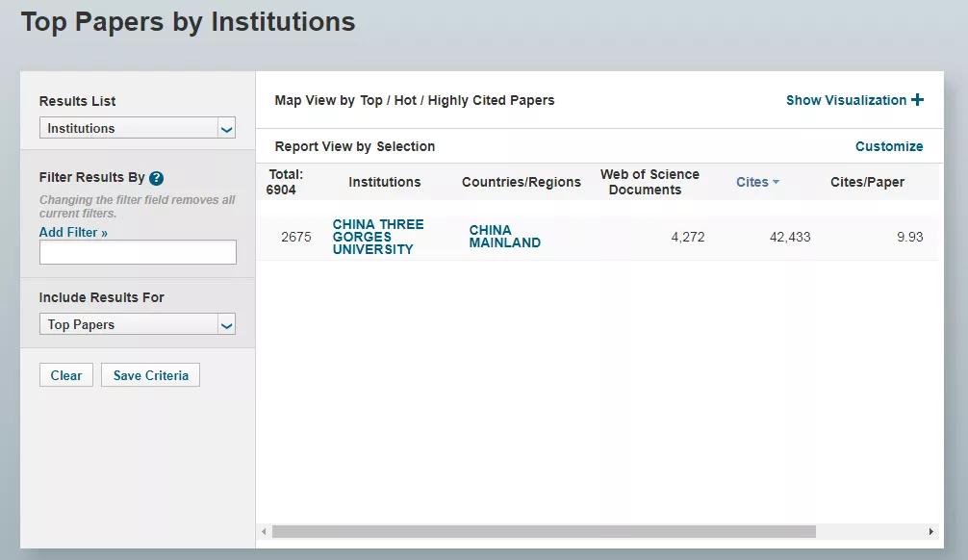Click the Cites sort arrow icon
The image size is (968, 560).
[x=776, y=183]
